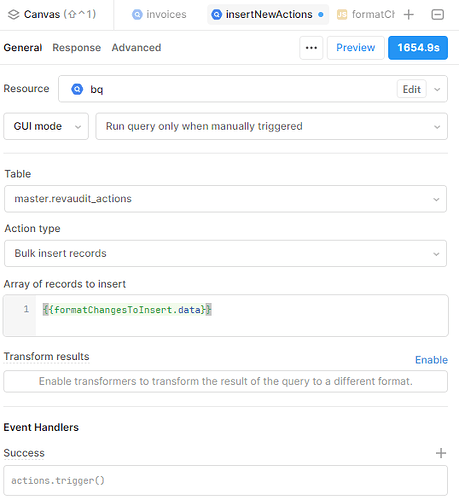Collapse panel using minimize square icon

tap(437, 15)
